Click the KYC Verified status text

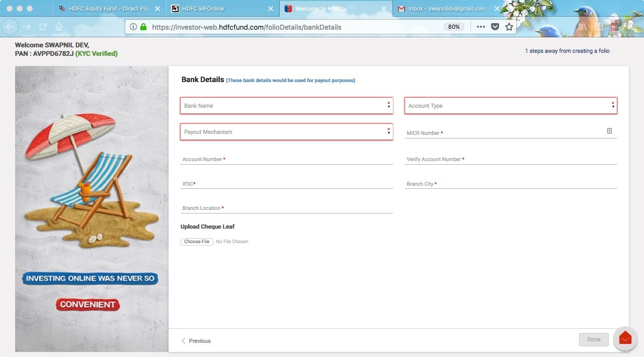point(96,53)
